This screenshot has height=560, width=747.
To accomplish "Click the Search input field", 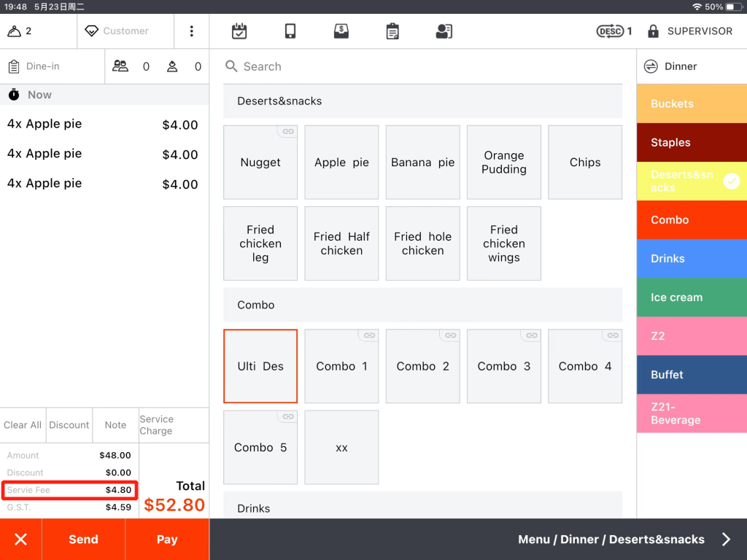I will point(423,66).
